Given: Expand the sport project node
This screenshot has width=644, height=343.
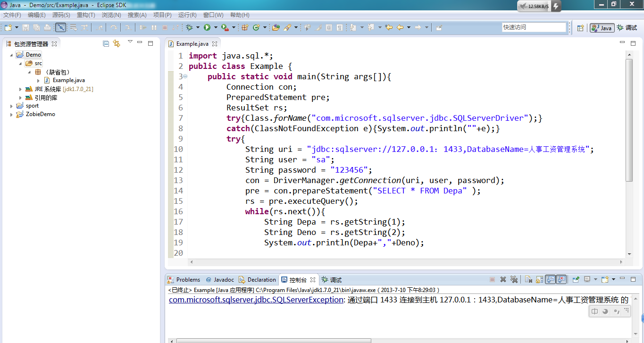Looking at the screenshot, I should [x=12, y=106].
